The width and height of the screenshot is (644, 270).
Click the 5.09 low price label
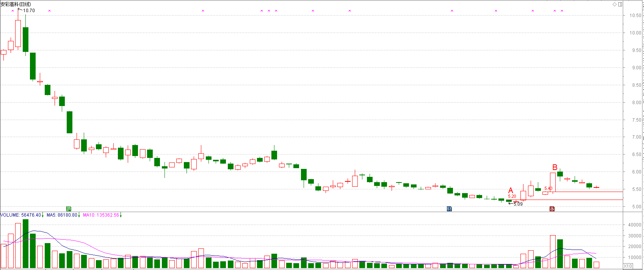[x=518, y=204]
